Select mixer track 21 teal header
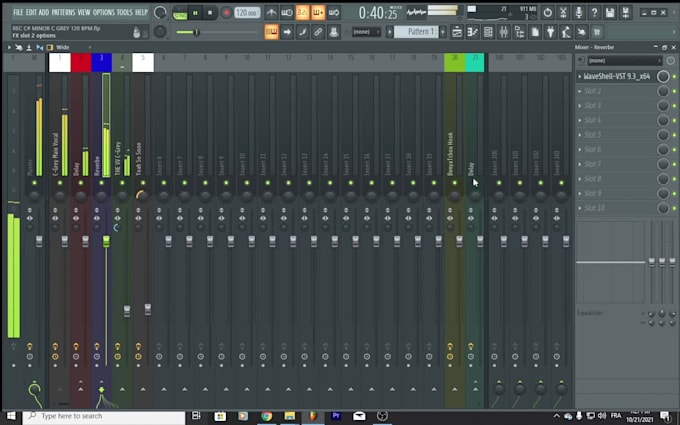The width and height of the screenshot is (680, 425). (x=475, y=62)
